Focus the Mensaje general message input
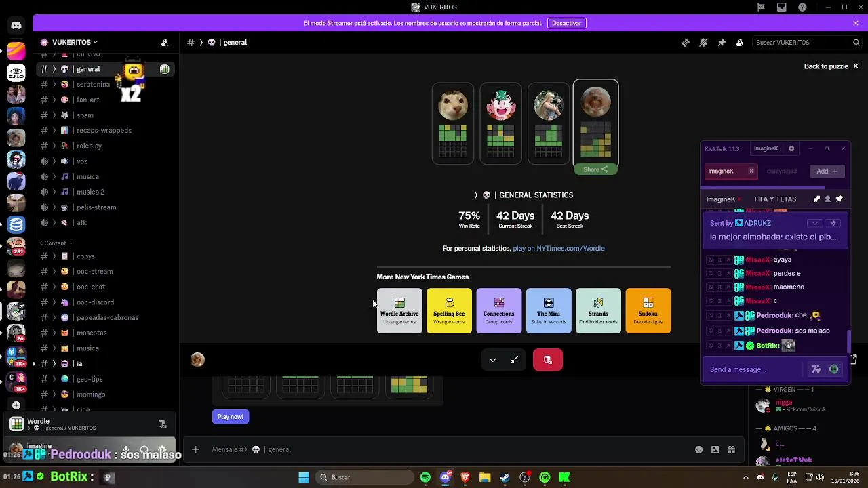Image resolution: width=868 pixels, height=488 pixels. 448,449
